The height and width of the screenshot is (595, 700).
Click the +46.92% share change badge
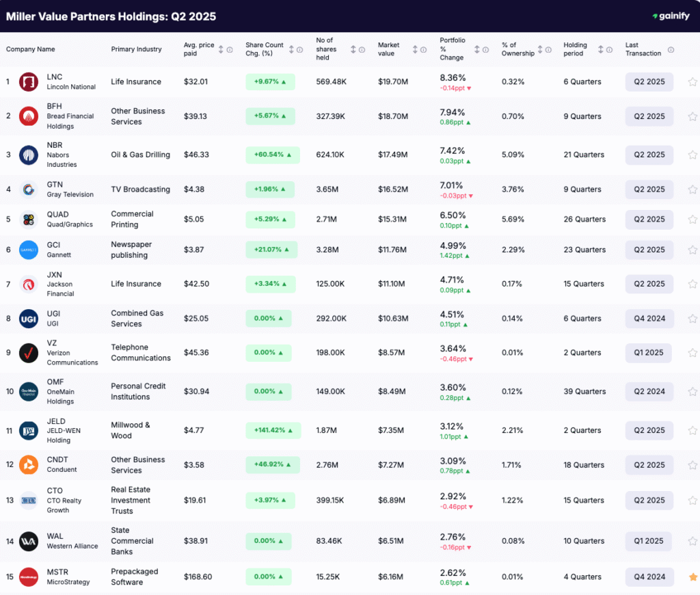[272, 464]
